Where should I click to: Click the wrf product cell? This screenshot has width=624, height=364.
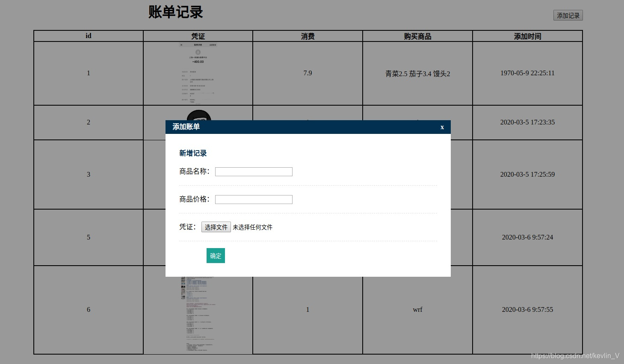pos(418,310)
